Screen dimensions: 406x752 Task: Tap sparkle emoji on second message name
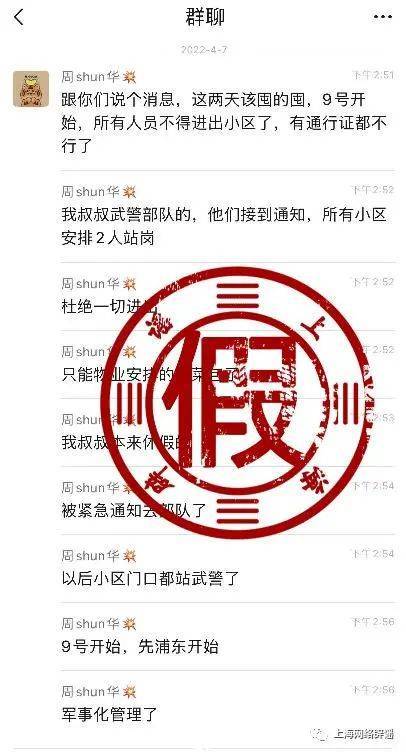point(129,192)
